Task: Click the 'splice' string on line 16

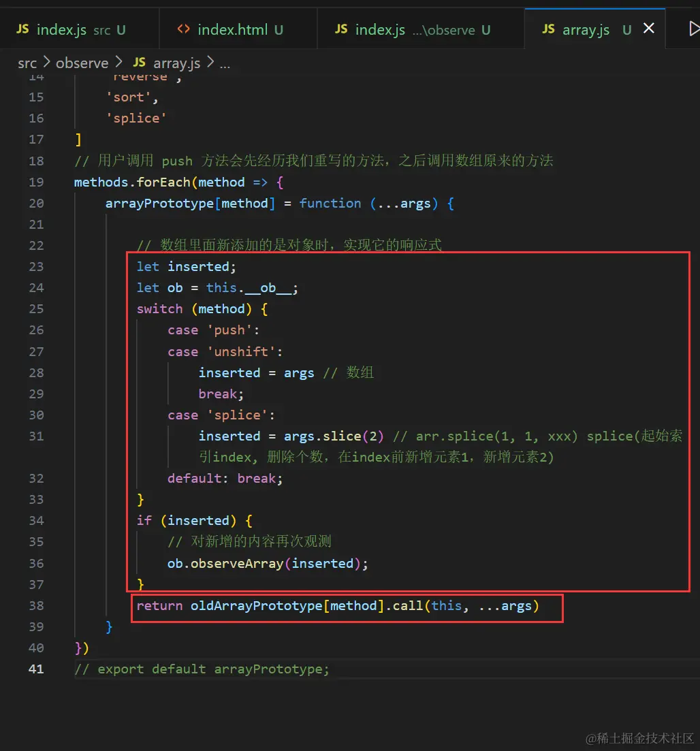Action: 136,118
